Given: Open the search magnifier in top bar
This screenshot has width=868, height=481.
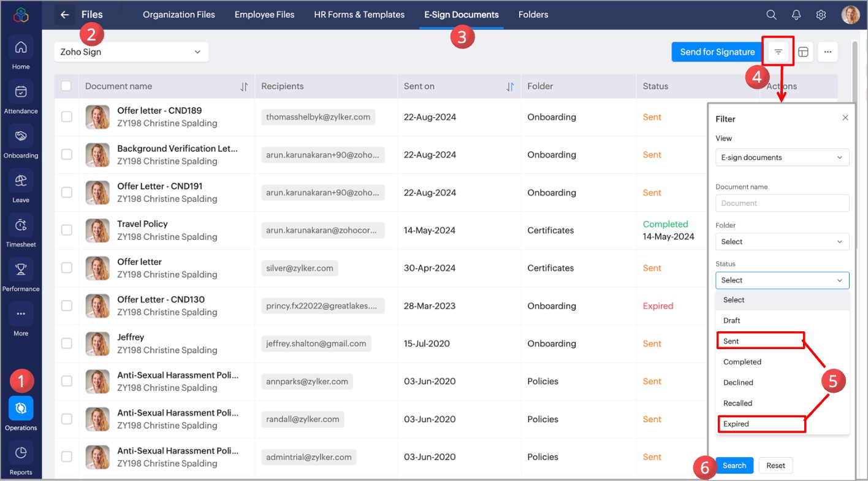Looking at the screenshot, I should click(x=771, y=15).
